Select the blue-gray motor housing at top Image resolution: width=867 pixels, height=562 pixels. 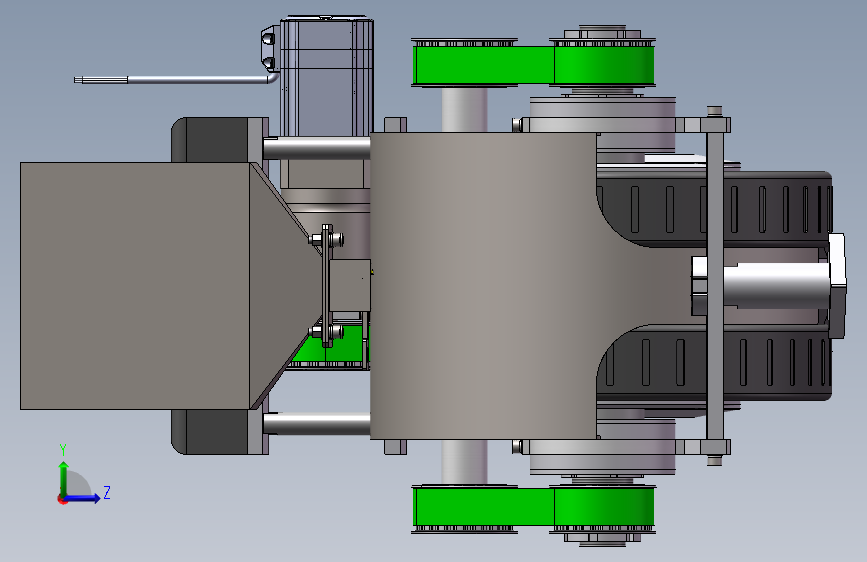coord(327,77)
